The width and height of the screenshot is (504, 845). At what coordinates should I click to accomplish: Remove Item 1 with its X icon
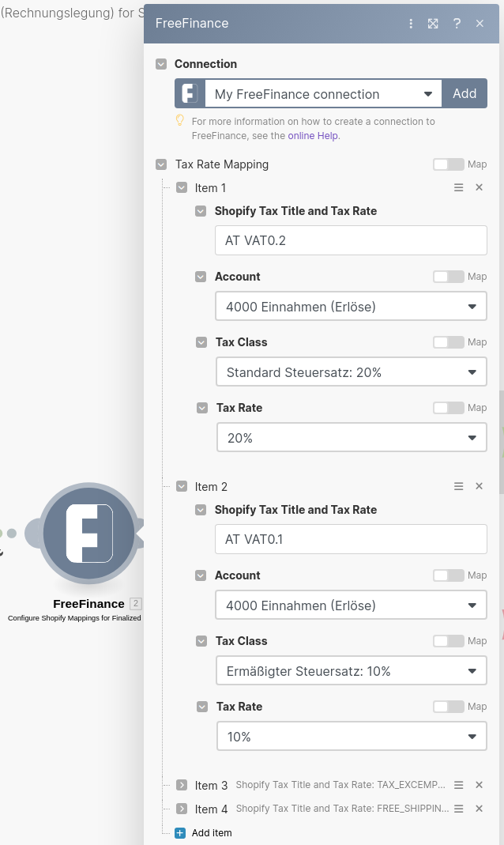[x=479, y=187]
